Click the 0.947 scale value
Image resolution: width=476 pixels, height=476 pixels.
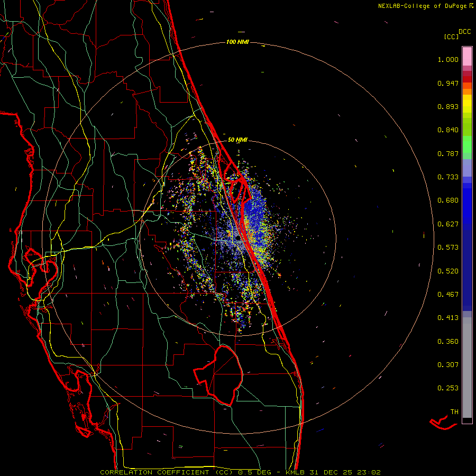[x=448, y=83]
